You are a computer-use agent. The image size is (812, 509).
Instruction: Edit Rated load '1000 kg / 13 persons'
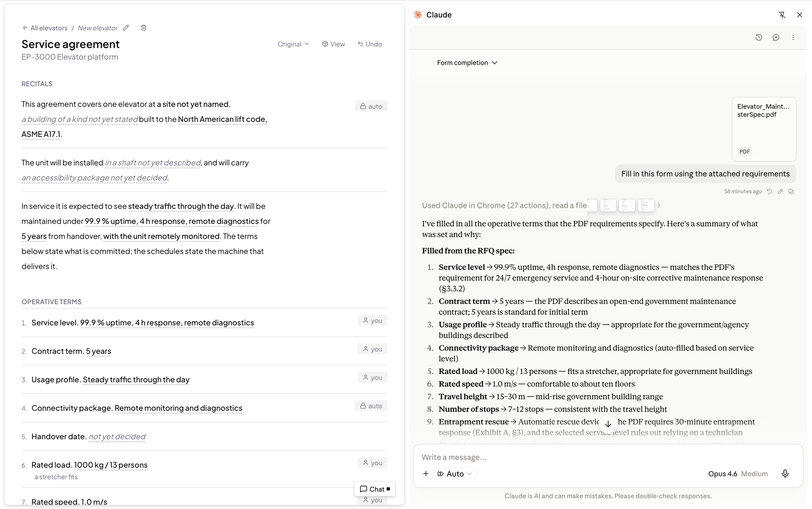pyautogui.click(x=111, y=465)
